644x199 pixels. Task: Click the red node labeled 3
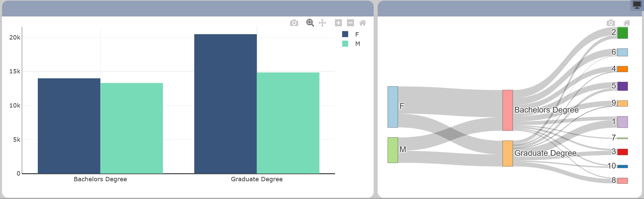tap(623, 152)
